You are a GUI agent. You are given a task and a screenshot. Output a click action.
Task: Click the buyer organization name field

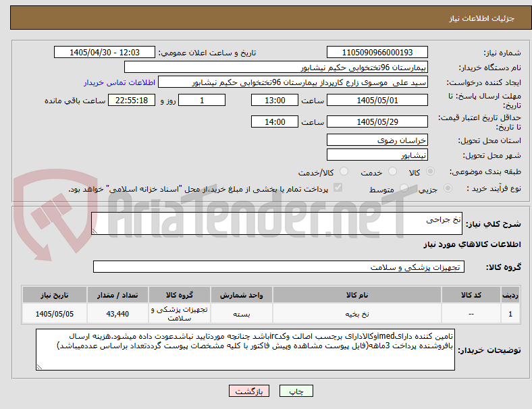[x=276, y=67]
